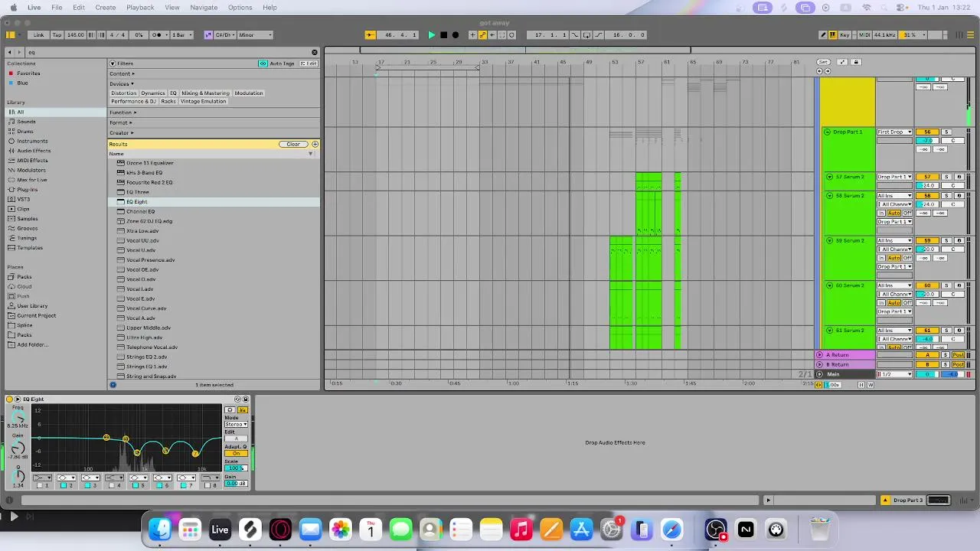Start playback with the transport Play button
Screen dimensions: 980x551
pos(431,34)
